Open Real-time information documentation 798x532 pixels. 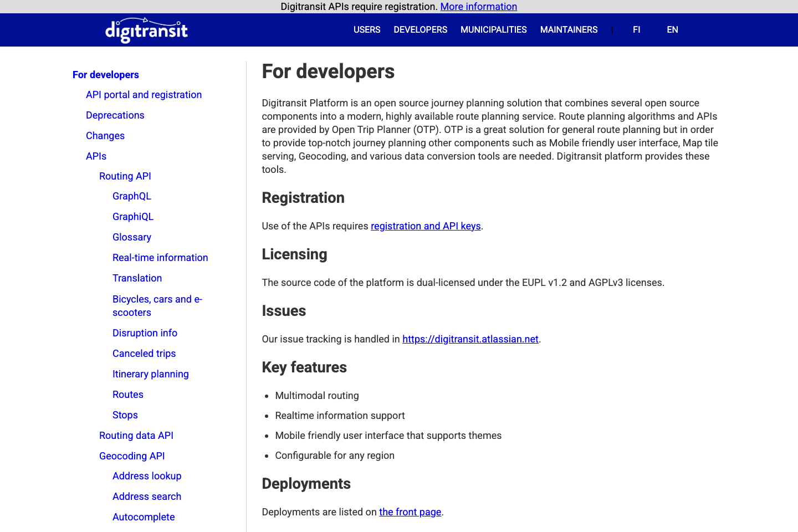tap(160, 257)
